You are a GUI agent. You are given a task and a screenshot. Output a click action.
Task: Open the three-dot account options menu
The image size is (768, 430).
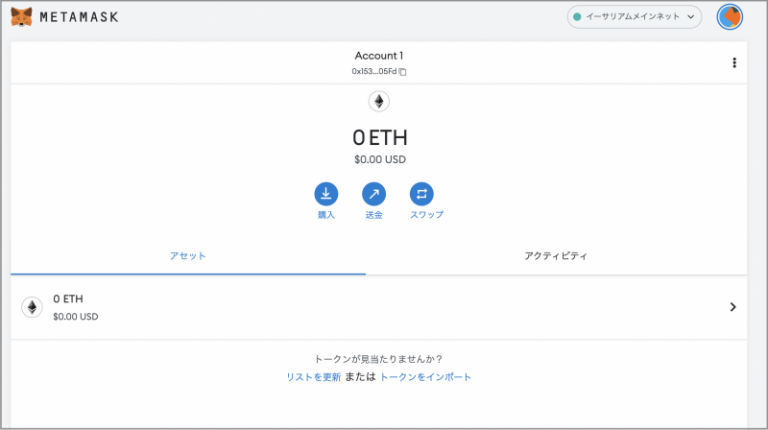pos(734,63)
